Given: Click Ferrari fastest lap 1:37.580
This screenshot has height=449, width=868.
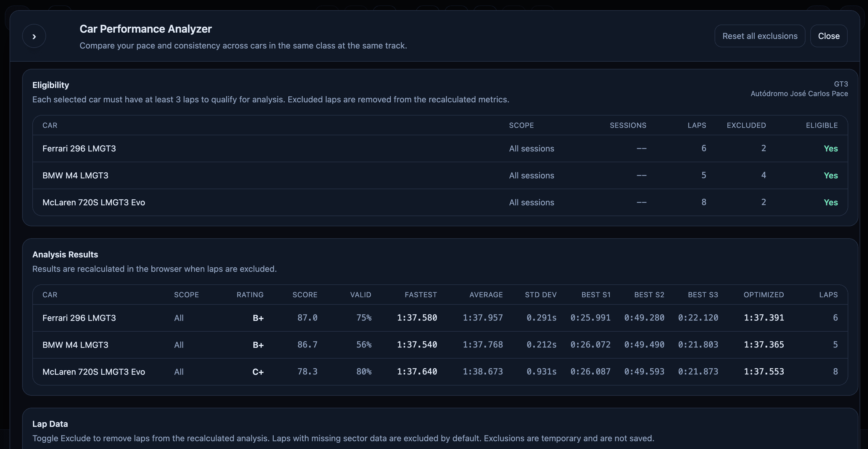Looking at the screenshot, I should [417, 318].
